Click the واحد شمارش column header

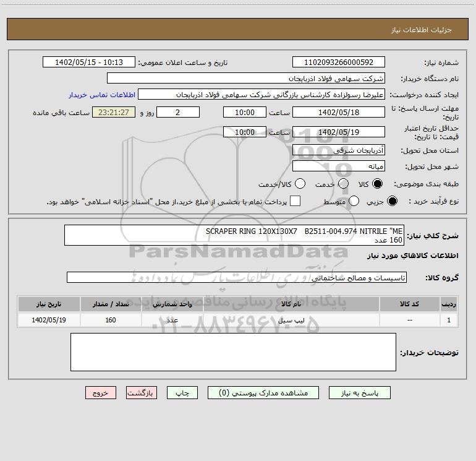tap(172, 304)
